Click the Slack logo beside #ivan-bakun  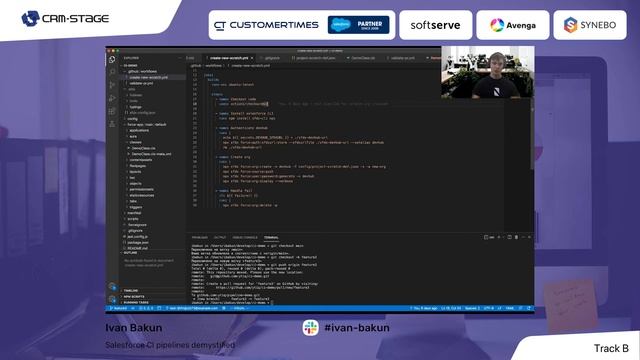click(311, 328)
